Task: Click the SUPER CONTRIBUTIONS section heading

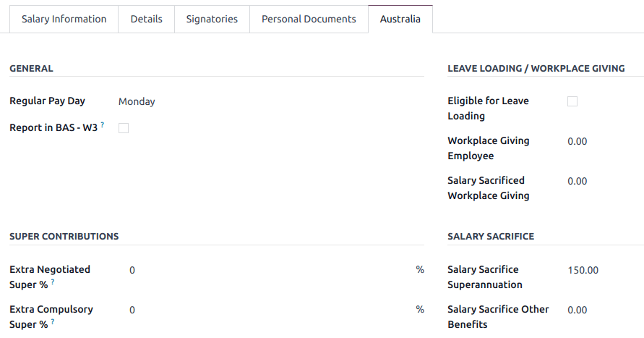Action: click(64, 237)
